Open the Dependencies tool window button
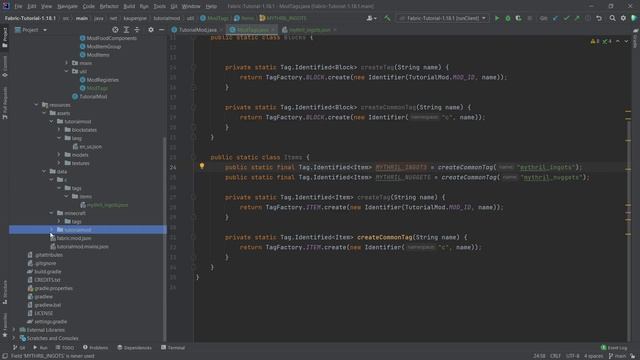The image size is (640, 360). (x=134, y=348)
